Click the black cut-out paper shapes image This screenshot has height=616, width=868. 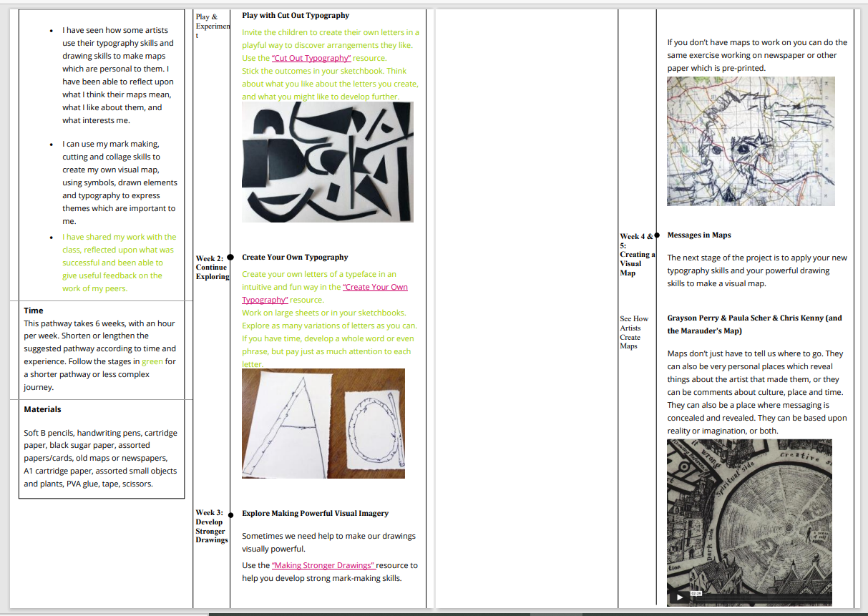pos(327,162)
